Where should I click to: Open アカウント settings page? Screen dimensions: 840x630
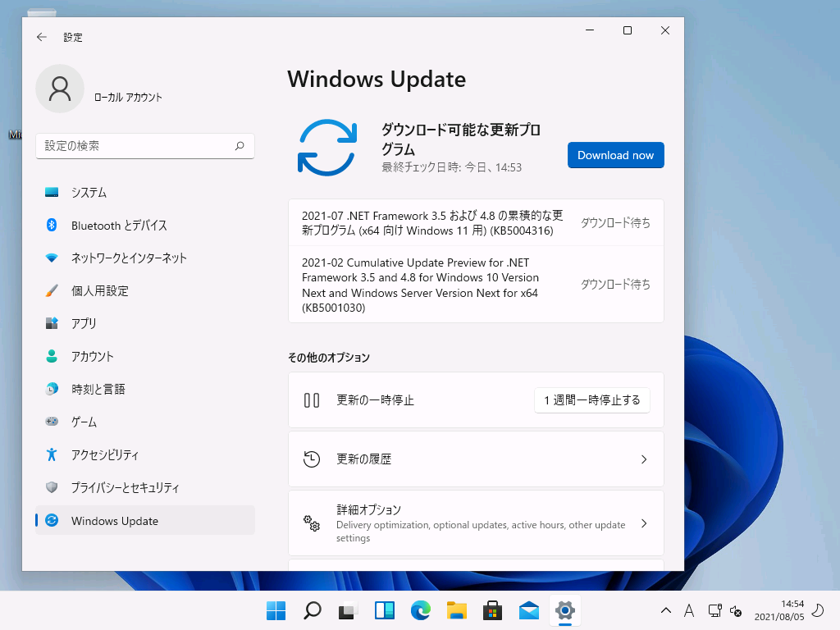click(144, 356)
